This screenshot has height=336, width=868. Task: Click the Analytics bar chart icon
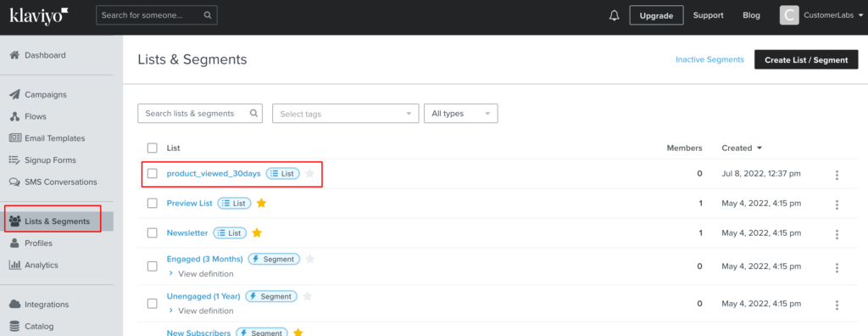[x=15, y=265]
